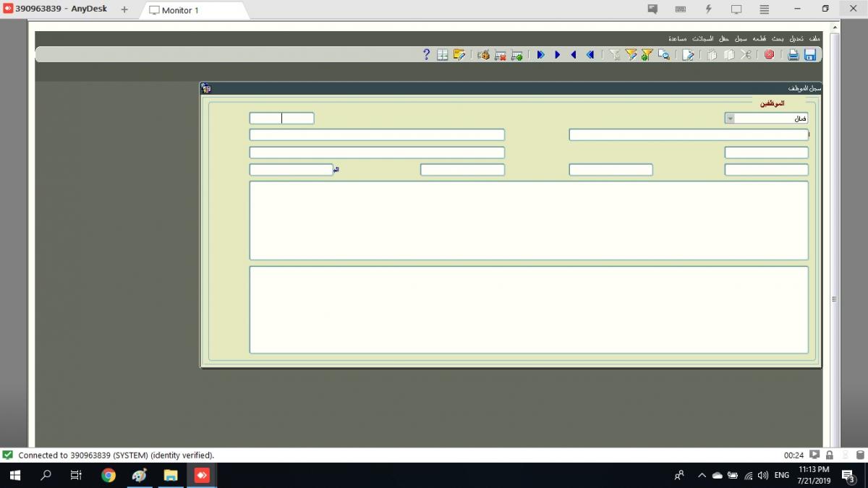The width and height of the screenshot is (868, 488).
Task: Click the yellow funnel filter with pencil icon
Action: click(x=631, y=55)
